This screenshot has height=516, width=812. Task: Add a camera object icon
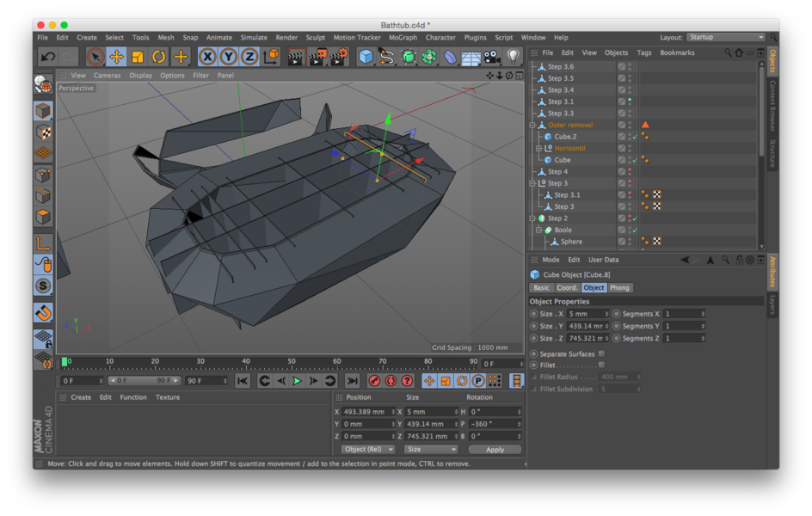[491, 57]
